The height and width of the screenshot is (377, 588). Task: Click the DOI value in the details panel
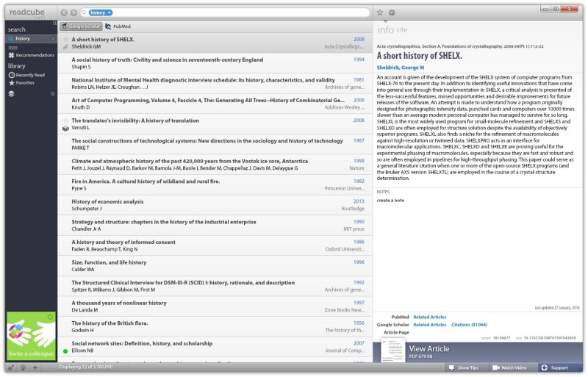tap(549, 338)
